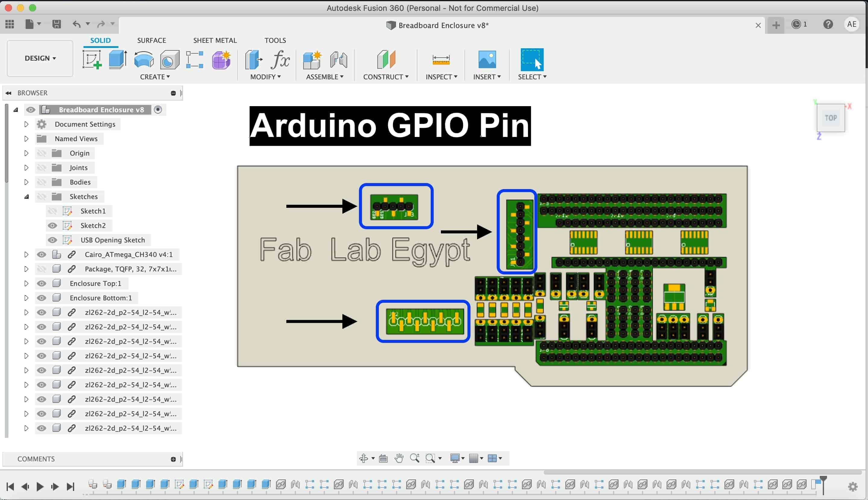
Task: Activate Breadboard Enclosure v8 radio button
Action: pyautogui.click(x=158, y=109)
